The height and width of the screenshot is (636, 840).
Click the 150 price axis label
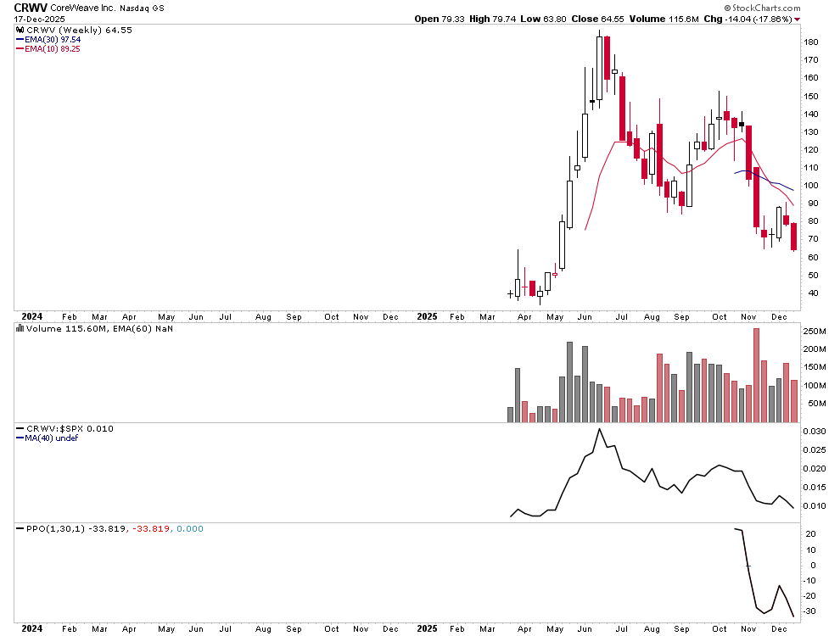click(x=810, y=96)
